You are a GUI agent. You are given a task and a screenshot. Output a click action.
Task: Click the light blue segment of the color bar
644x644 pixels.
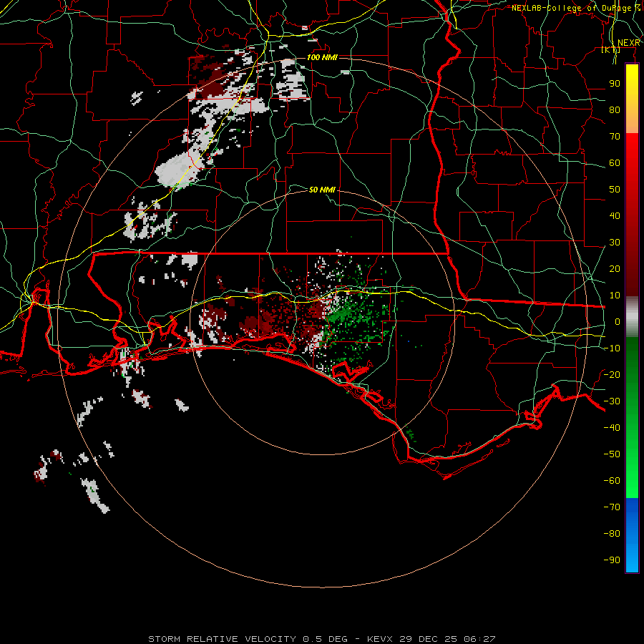[632, 557]
